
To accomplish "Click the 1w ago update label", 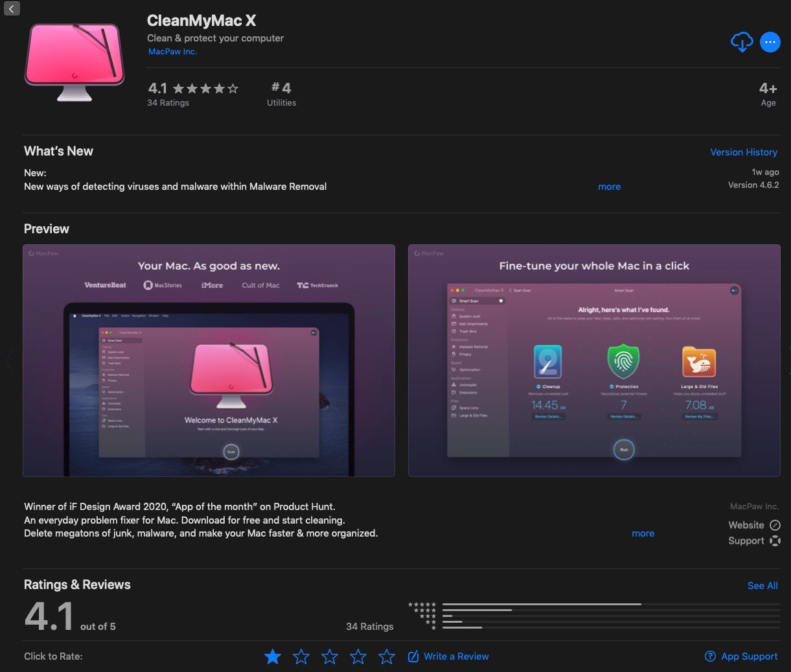I will coord(765,172).
